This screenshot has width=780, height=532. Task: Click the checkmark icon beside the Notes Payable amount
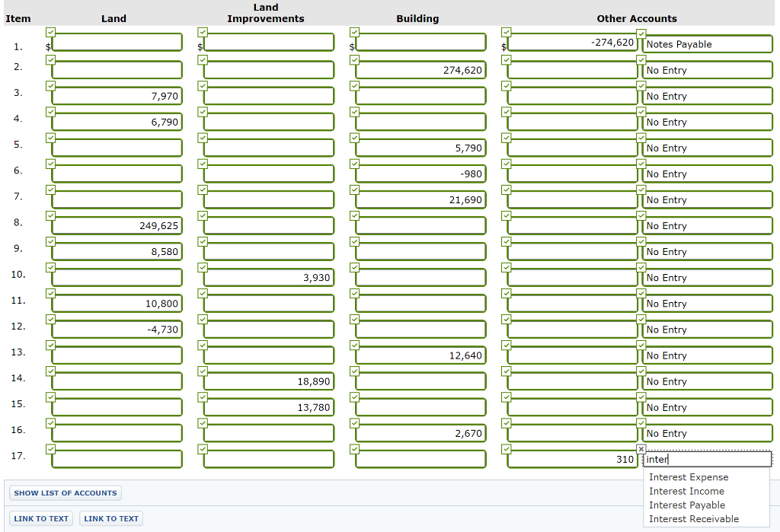[506, 31]
